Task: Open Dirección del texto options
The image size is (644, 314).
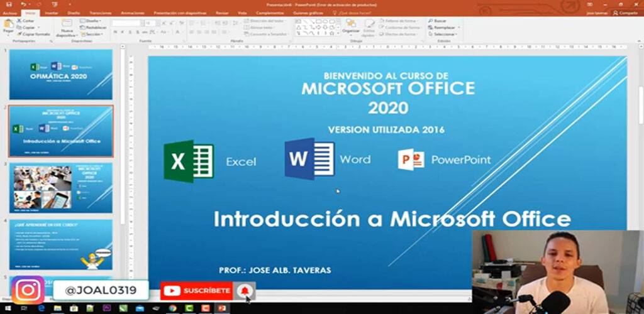Action: click(x=265, y=21)
